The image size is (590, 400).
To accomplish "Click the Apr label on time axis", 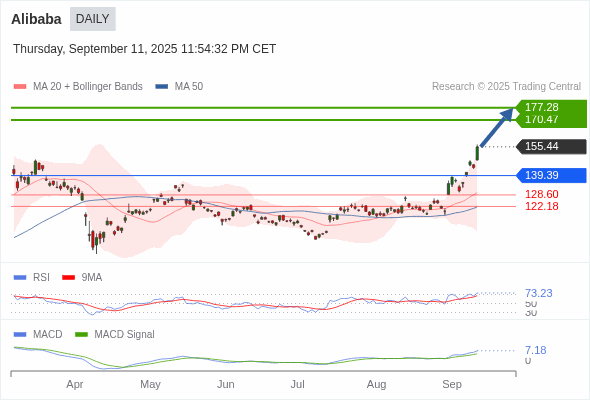I will pos(75,384).
